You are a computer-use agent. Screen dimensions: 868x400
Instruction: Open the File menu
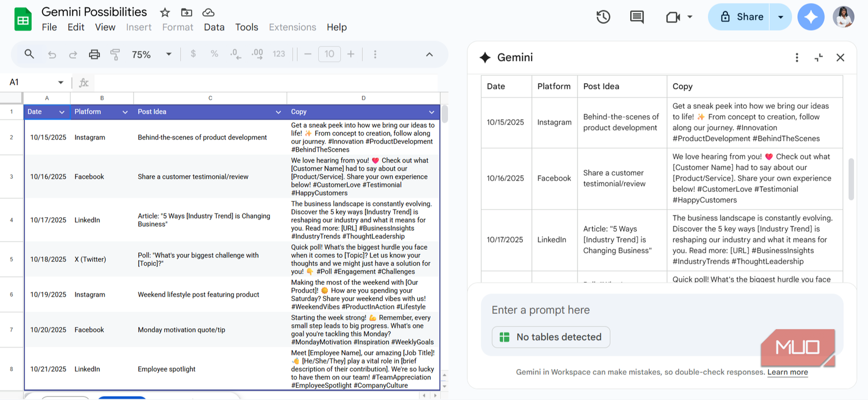click(x=49, y=27)
